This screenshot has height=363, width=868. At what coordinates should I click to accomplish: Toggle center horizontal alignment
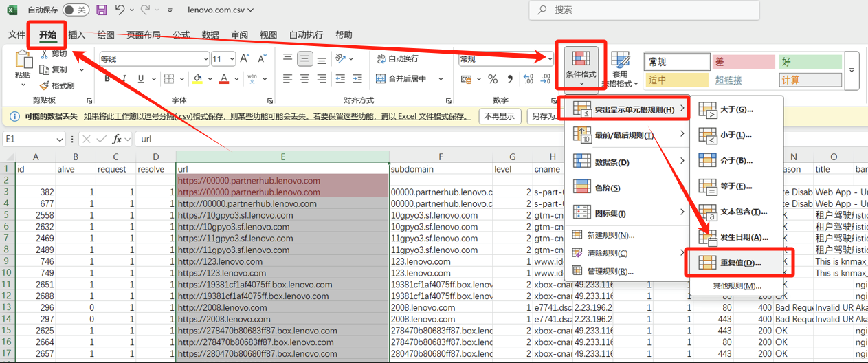point(305,78)
